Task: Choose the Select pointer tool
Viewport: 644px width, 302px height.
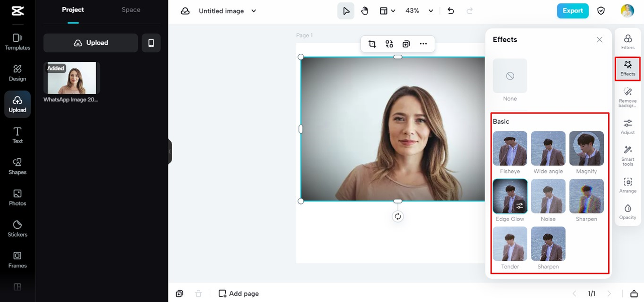Action: click(x=346, y=11)
